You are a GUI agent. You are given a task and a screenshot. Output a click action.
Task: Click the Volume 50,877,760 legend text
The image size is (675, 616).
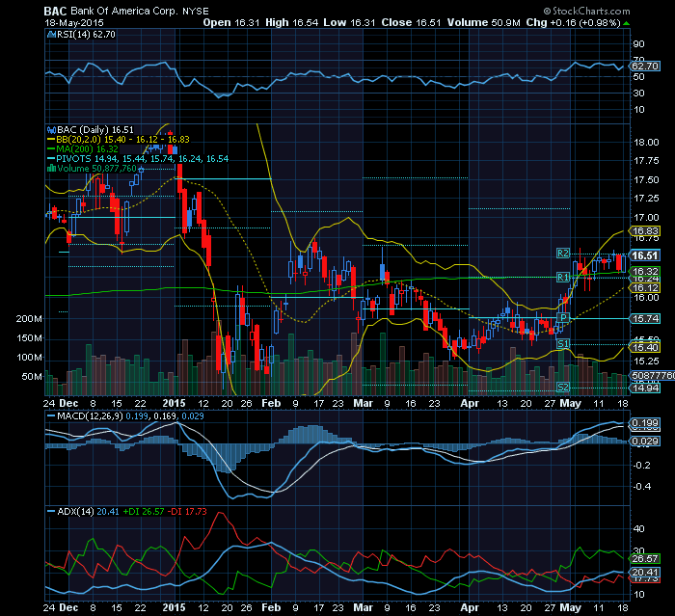coord(96,169)
